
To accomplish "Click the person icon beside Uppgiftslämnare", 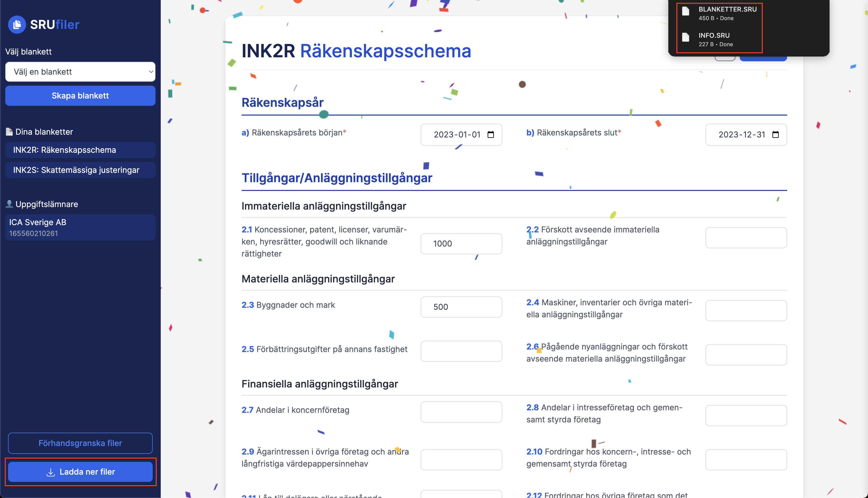I will coord(9,204).
